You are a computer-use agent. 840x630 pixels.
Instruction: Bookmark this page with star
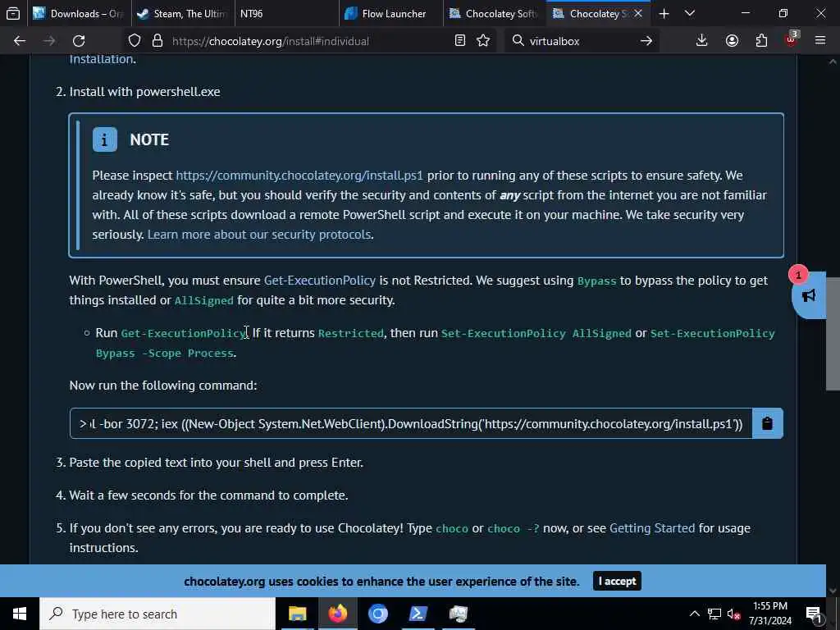483,41
